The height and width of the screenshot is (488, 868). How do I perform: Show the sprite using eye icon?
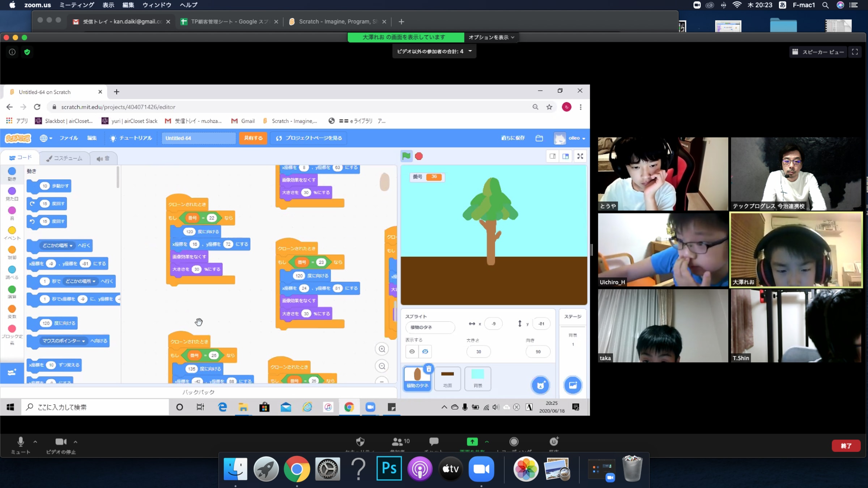click(412, 351)
